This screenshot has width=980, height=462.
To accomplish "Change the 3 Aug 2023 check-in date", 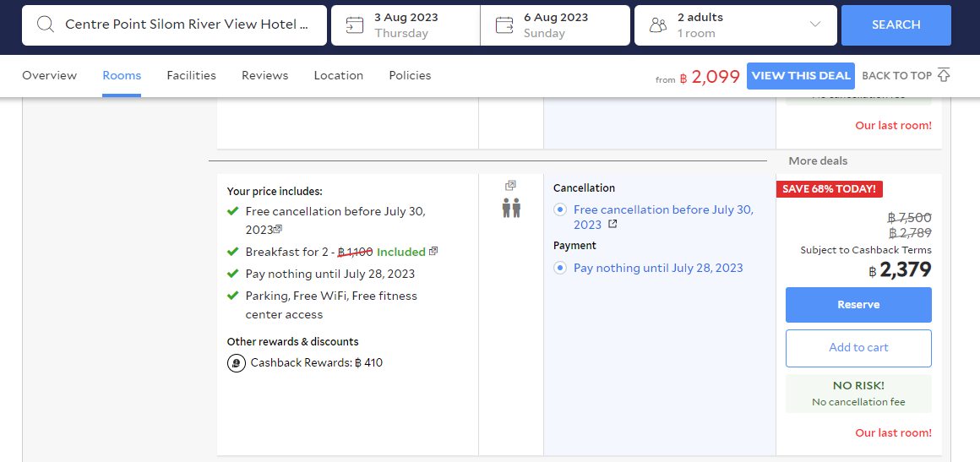I will pyautogui.click(x=406, y=25).
